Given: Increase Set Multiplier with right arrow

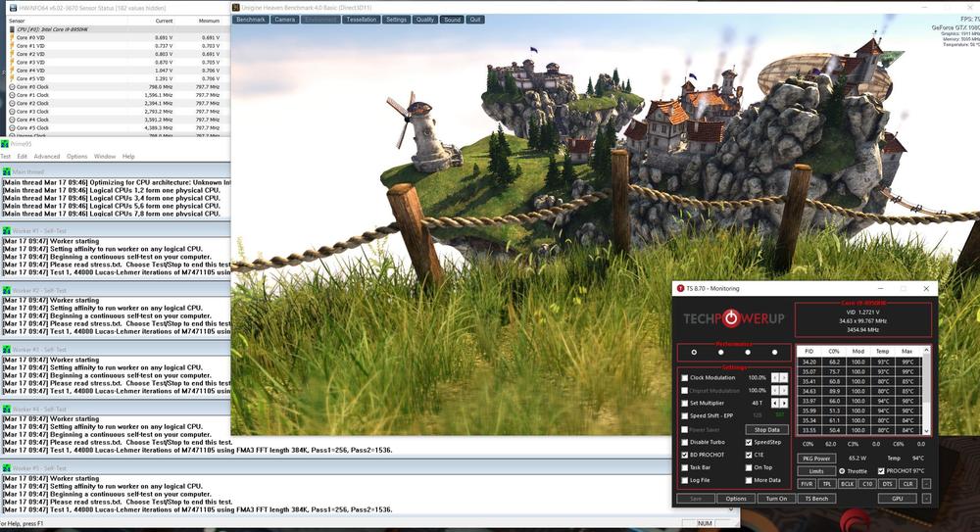Looking at the screenshot, I should point(784,403).
